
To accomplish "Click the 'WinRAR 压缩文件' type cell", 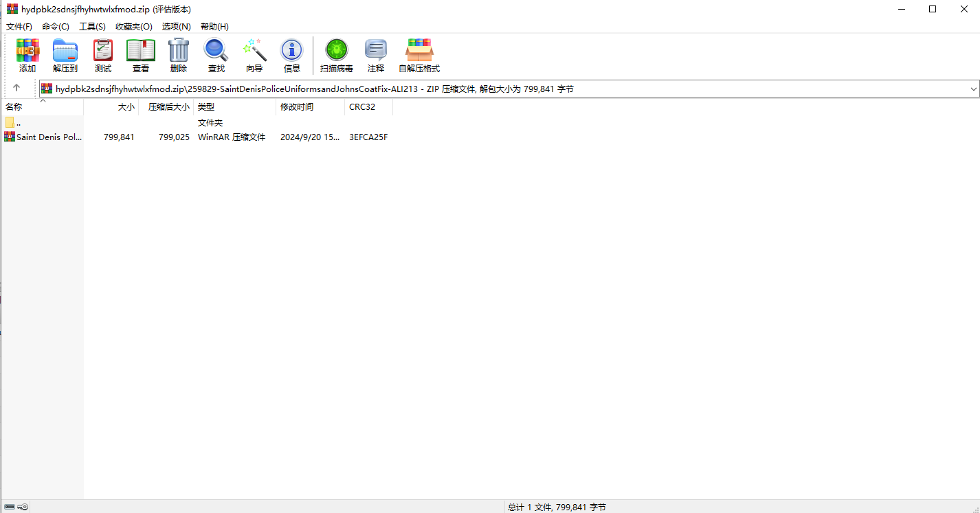I will coord(232,137).
